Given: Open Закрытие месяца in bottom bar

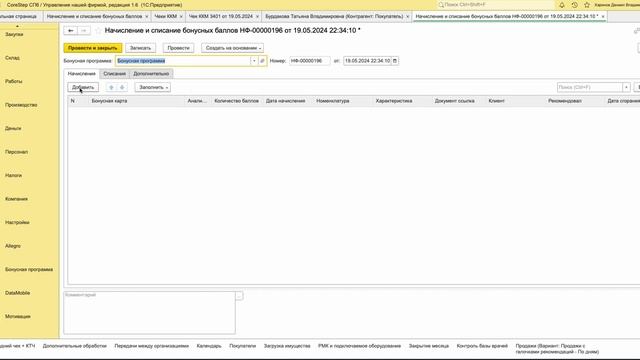Looking at the screenshot, I should pyautogui.click(x=429, y=346).
